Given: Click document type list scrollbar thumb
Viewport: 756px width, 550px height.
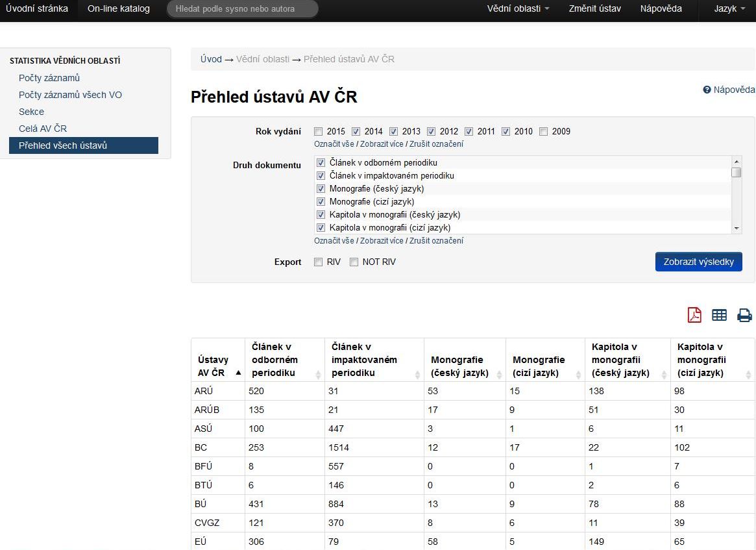Looking at the screenshot, I should tap(737, 172).
